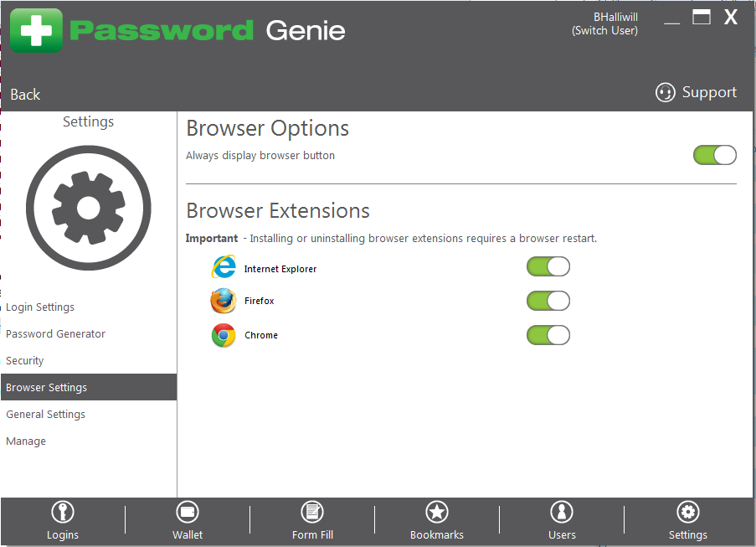Click the Internet Explorer label text

pyautogui.click(x=280, y=269)
